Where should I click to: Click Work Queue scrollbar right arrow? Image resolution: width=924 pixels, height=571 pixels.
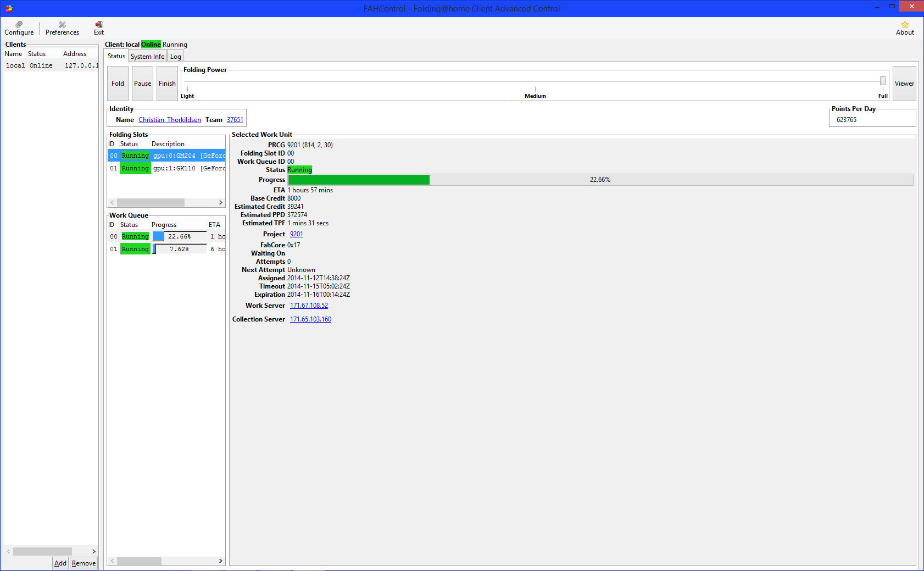point(221,561)
